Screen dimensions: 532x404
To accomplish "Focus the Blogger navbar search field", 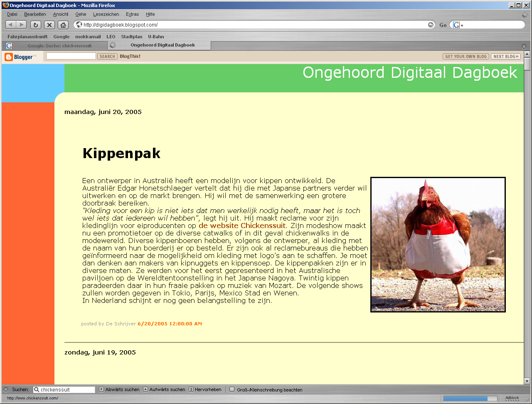I will 71,56.
